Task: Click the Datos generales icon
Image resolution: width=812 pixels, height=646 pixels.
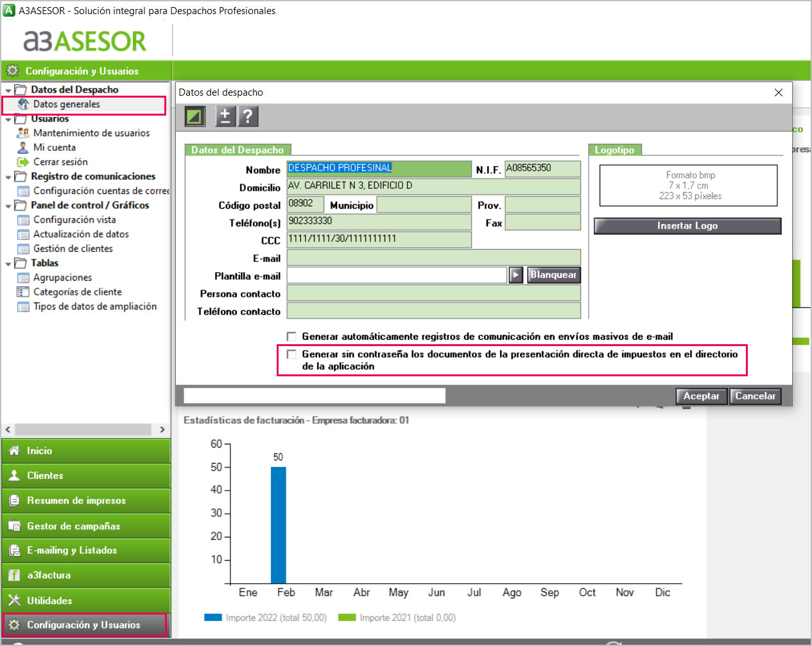Action: [23, 104]
